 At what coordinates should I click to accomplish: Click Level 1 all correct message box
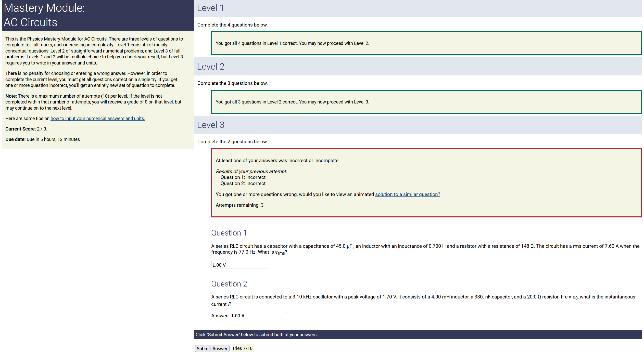point(426,43)
